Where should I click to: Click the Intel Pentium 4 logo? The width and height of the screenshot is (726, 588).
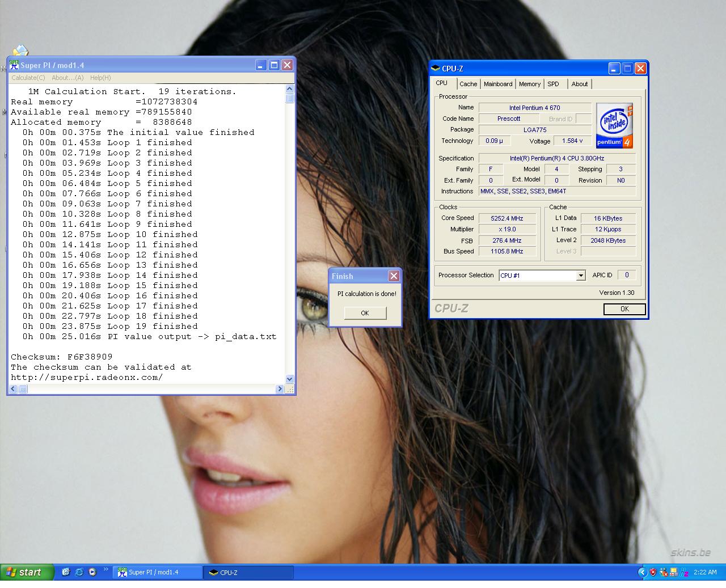click(x=614, y=125)
